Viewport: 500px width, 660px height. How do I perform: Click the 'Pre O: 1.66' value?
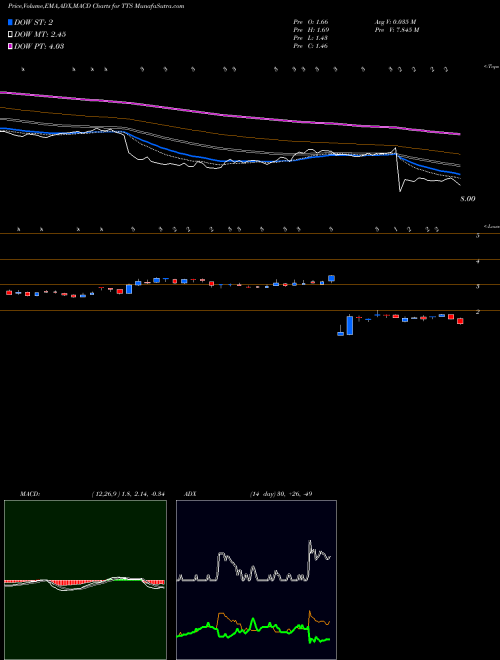point(311,22)
